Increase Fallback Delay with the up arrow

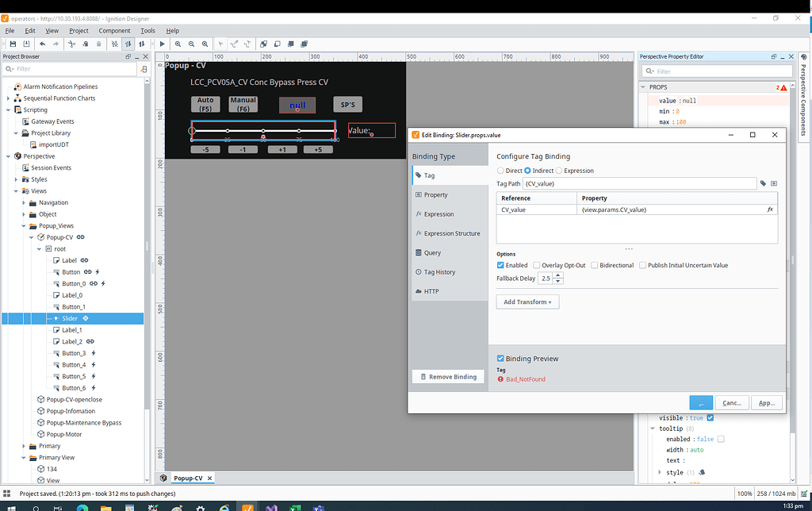pyautogui.click(x=557, y=275)
